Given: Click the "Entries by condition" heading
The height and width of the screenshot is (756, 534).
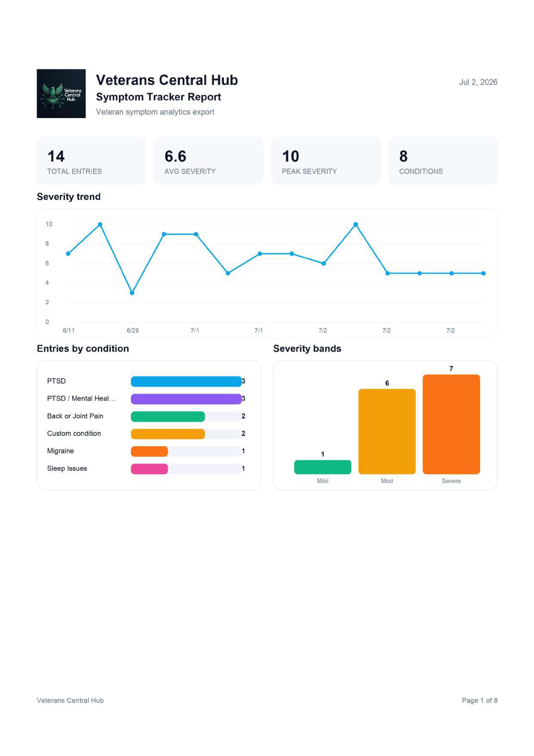Looking at the screenshot, I should pos(83,348).
